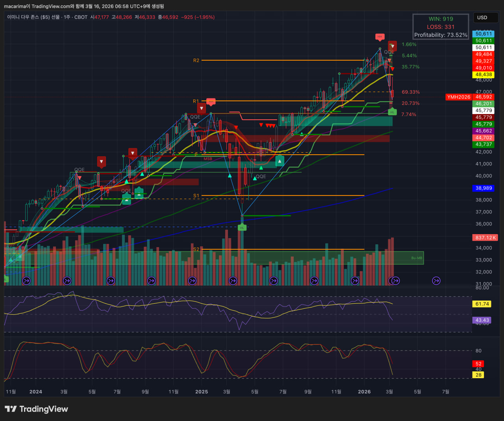The height and width of the screenshot is (421, 504).
Task: Click the purple 45,662 price label
Action: [x=484, y=131]
